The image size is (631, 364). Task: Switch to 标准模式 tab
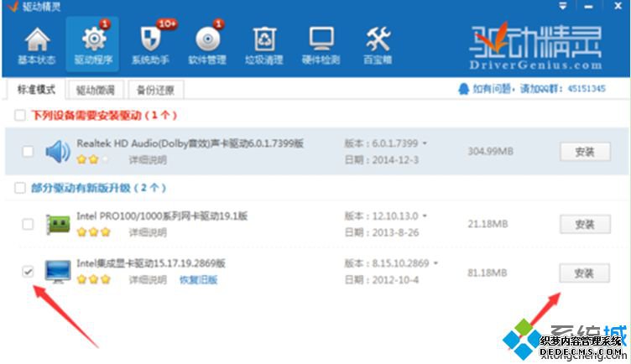tap(36, 89)
